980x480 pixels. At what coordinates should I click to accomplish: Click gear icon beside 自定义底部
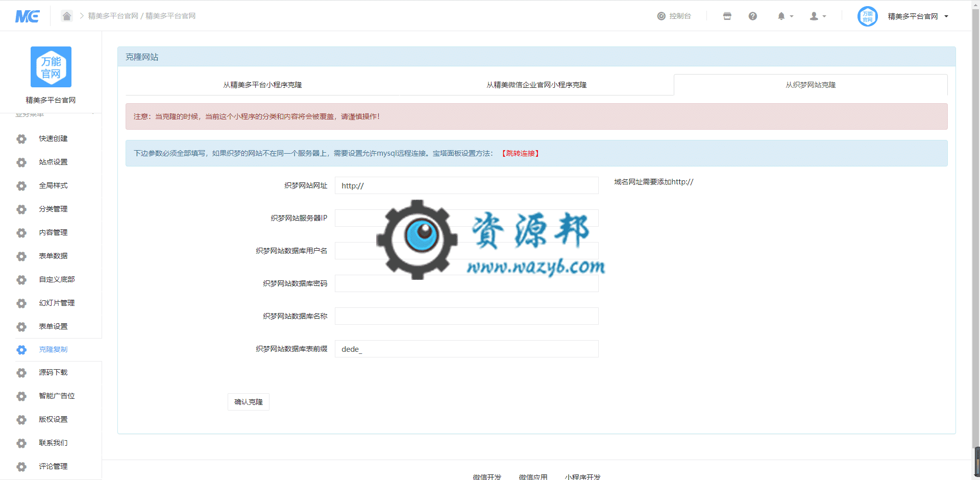21,280
